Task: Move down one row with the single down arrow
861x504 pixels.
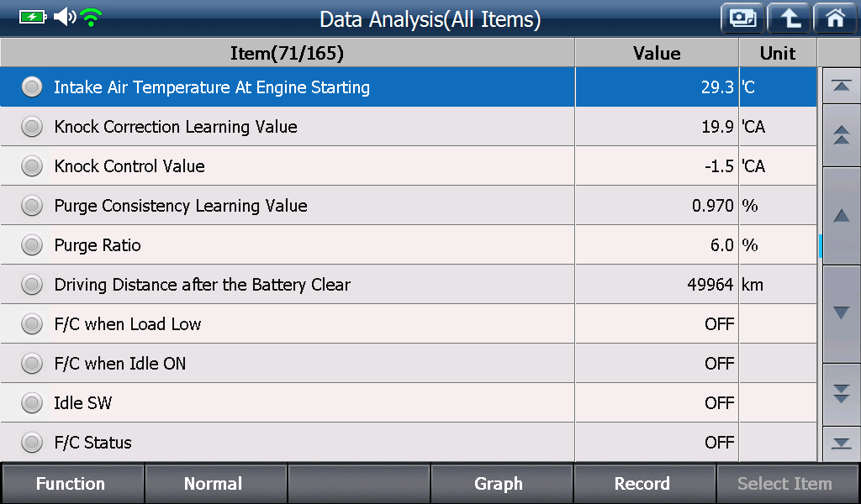Action: pos(841,313)
